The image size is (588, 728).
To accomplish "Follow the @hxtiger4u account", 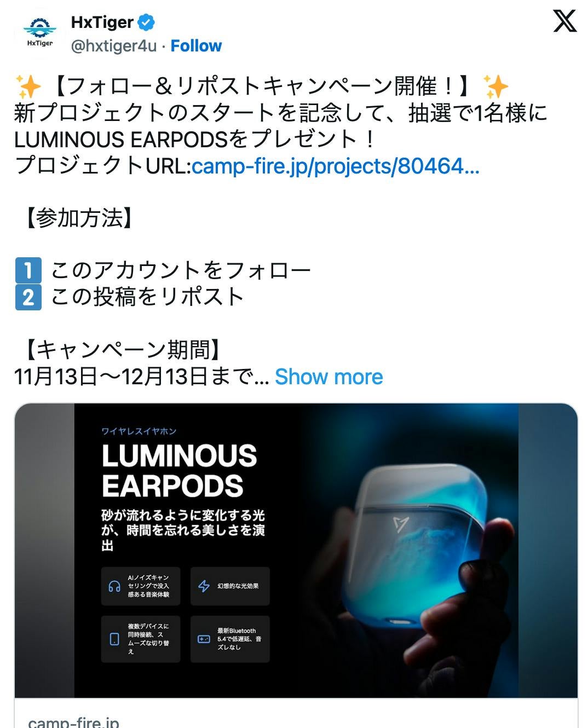I will 196,46.
